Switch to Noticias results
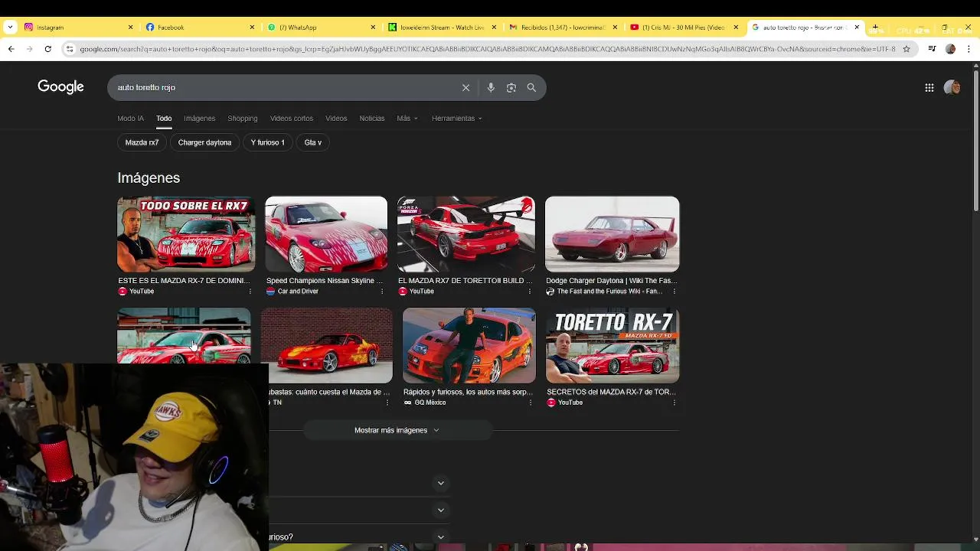 pos(372,119)
